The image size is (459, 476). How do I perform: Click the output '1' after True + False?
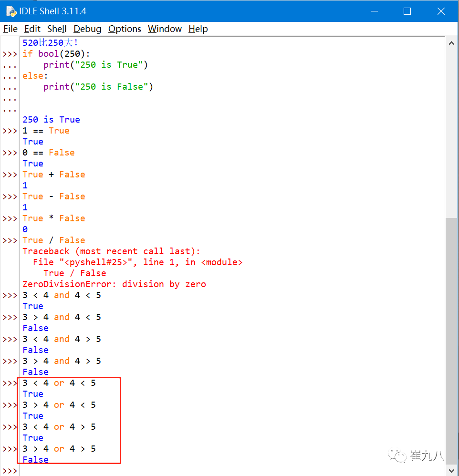tap(25, 186)
